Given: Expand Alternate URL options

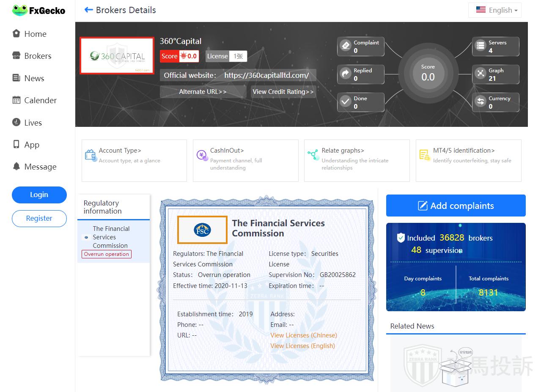Looking at the screenshot, I should (203, 92).
